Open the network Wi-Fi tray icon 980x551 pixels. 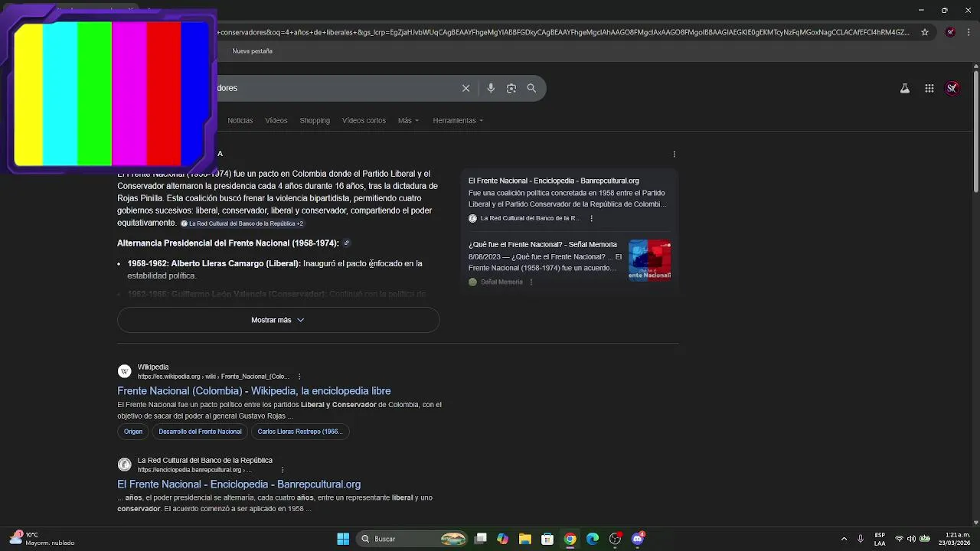pos(900,539)
